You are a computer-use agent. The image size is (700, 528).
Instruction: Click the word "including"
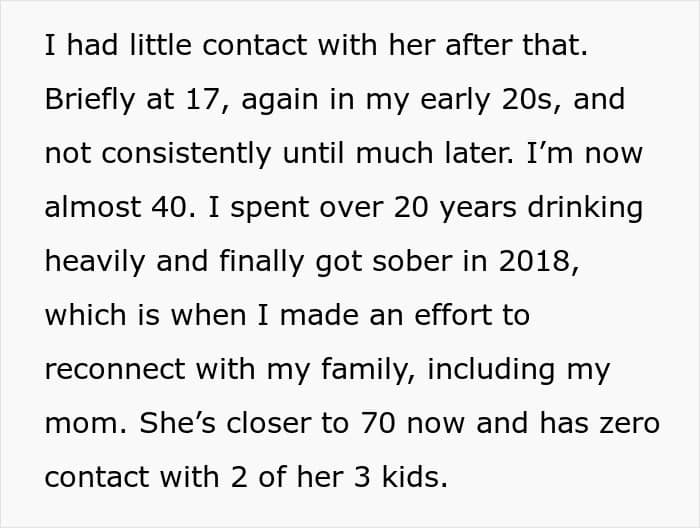pyautogui.click(x=492, y=369)
